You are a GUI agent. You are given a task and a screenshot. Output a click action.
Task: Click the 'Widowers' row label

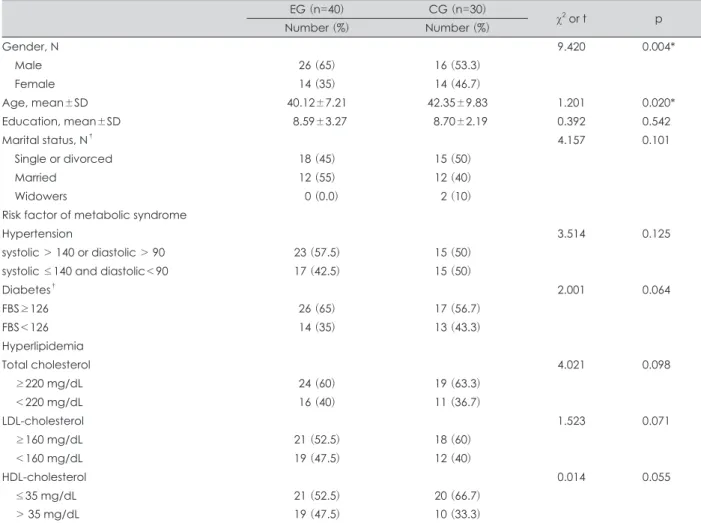41,196
